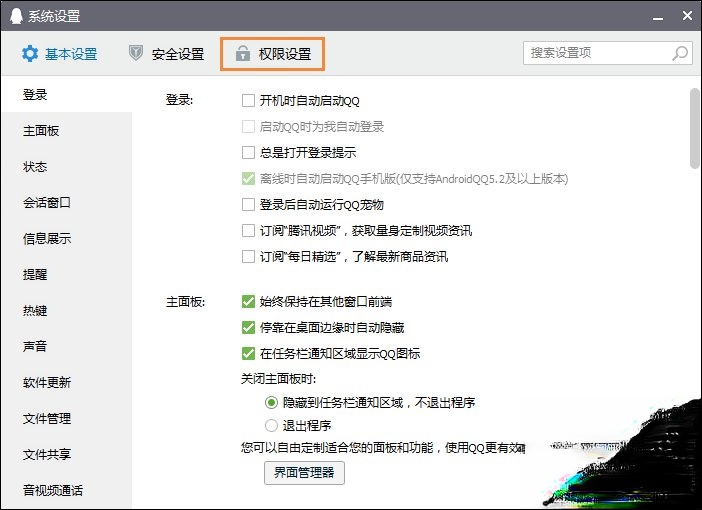
Task: Open 声音 settings in sidebar
Action: coord(67,346)
